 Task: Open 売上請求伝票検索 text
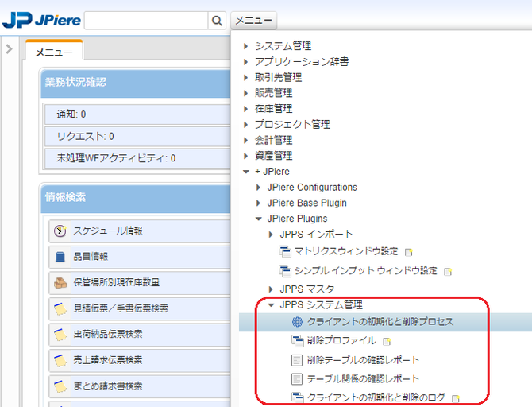(x=108, y=360)
